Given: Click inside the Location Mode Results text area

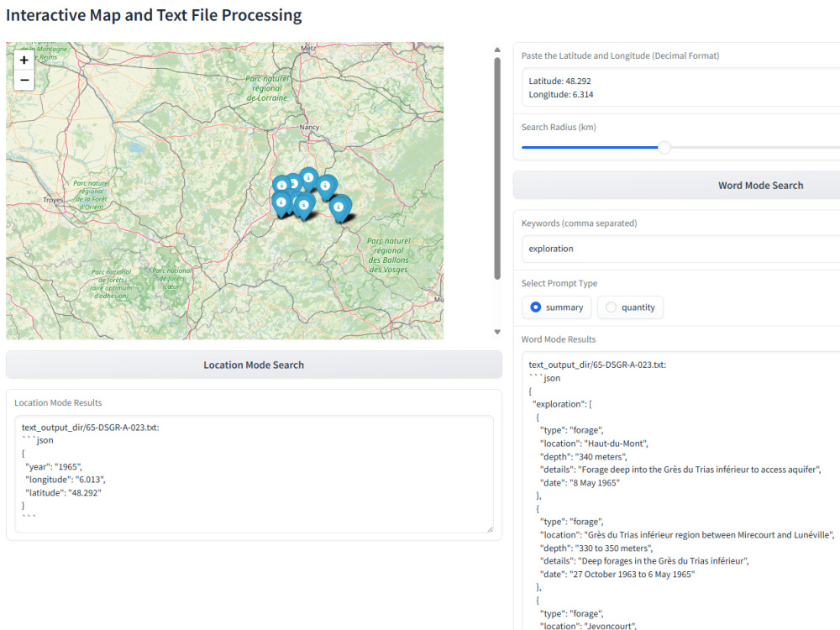Looking at the screenshot, I should 254,474.
